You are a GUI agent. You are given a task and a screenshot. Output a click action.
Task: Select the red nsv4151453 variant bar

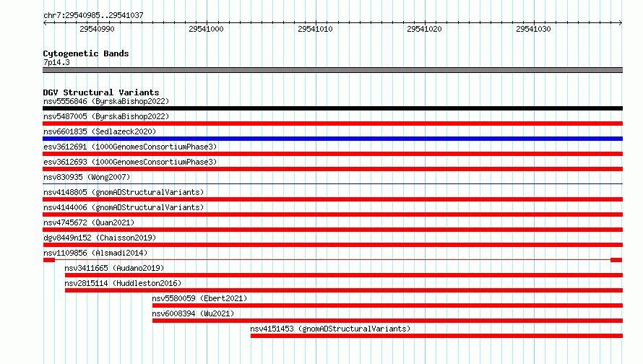pyautogui.click(x=436, y=336)
